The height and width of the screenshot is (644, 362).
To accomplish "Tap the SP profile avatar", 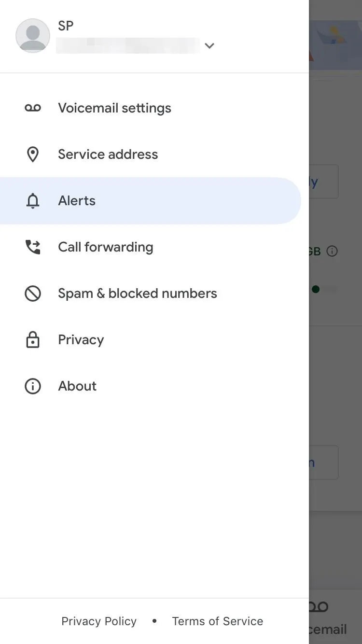I will (33, 36).
